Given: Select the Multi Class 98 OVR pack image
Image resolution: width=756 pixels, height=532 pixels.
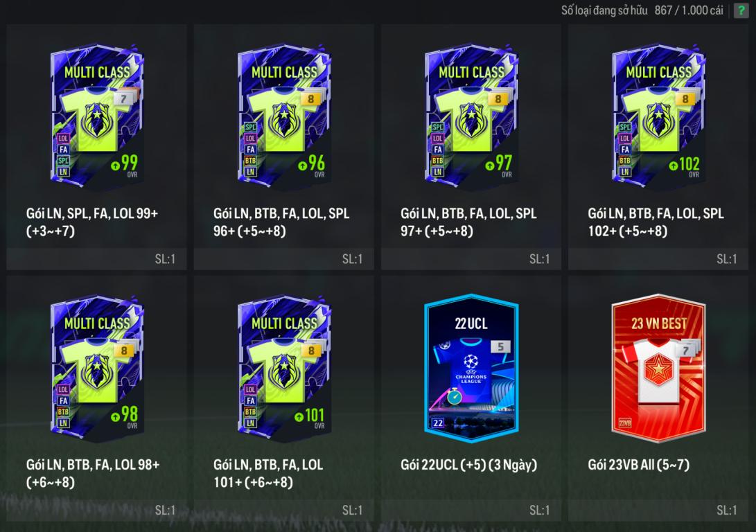Looking at the screenshot, I should pos(97,368).
